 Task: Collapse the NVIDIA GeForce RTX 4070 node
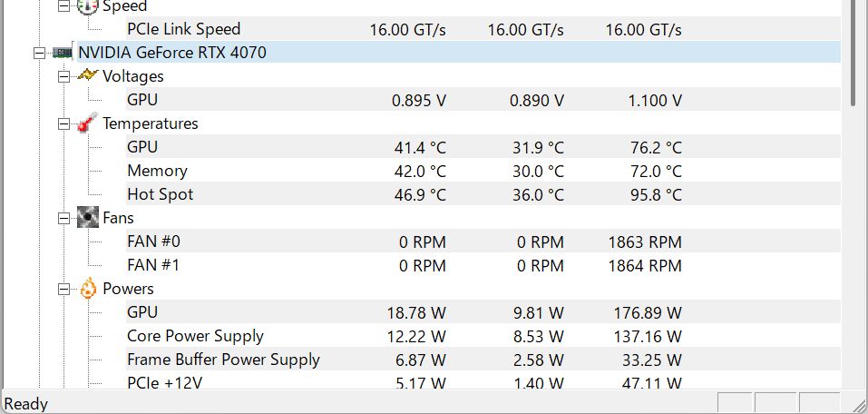pyautogui.click(x=39, y=53)
